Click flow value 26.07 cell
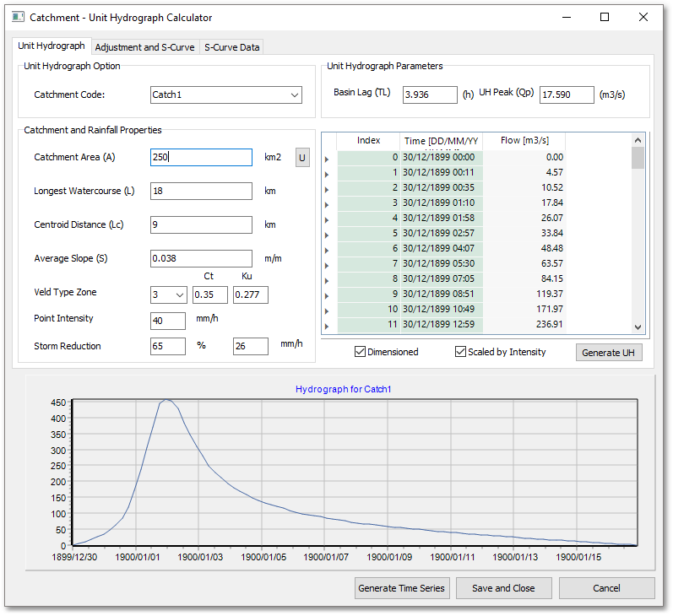673x616 pixels. click(524, 218)
